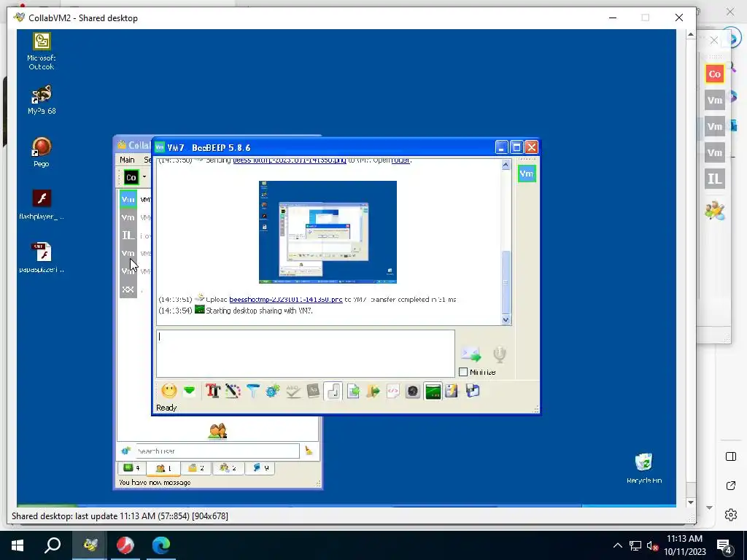Open the uploaded beesshot file link
The image size is (747, 560).
(x=286, y=300)
